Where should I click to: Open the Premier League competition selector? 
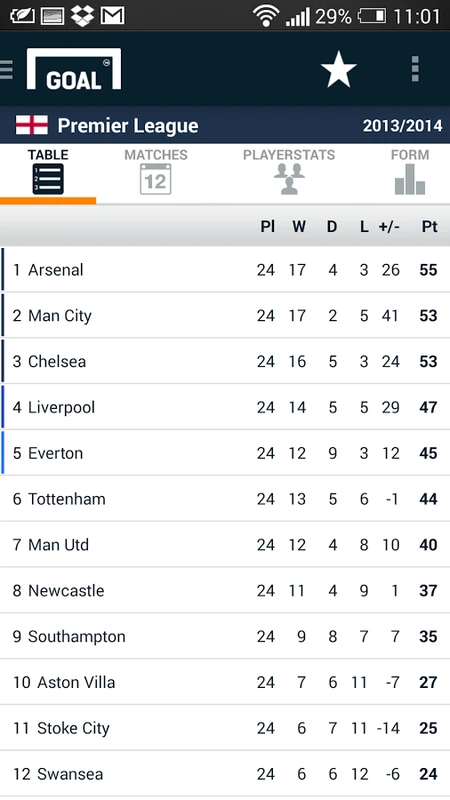128,126
